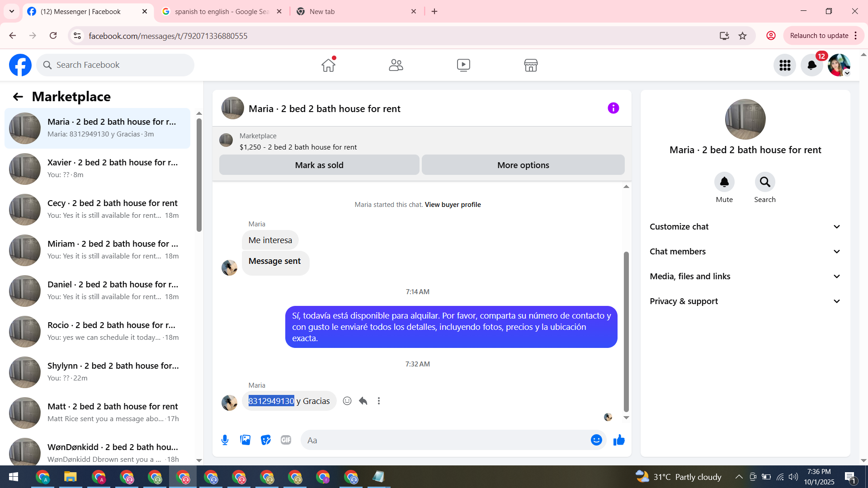The height and width of the screenshot is (488, 868).
Task: View site information icon
Action: 77,36
